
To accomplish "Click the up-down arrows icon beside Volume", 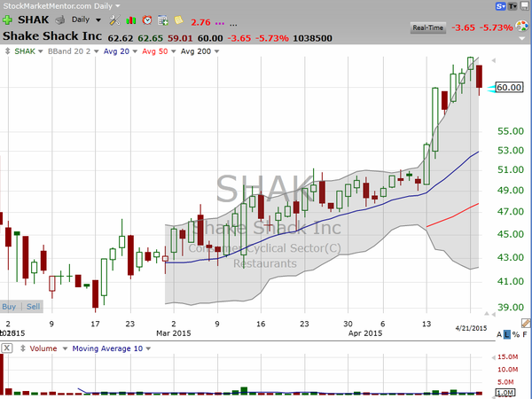I will tap(23, 348).
